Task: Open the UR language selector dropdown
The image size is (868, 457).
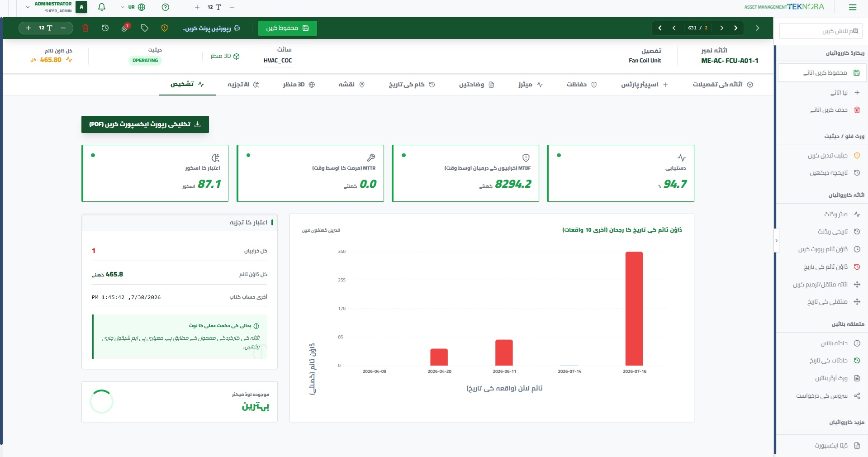Action: pos(133,7)
